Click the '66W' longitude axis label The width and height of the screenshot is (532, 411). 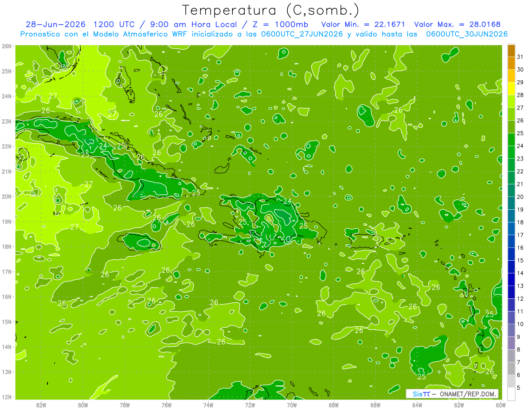(376, 405)
